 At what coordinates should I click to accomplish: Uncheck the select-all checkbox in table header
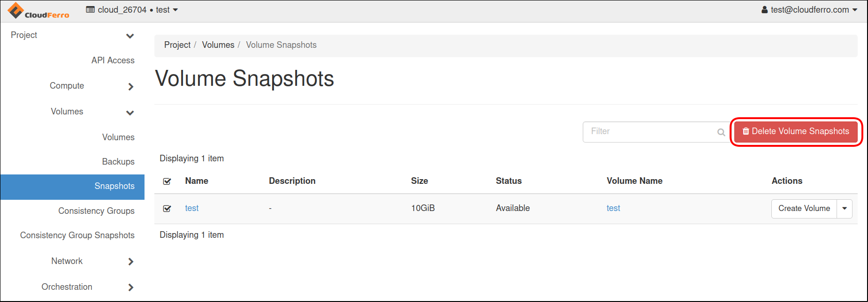(167, 181)
